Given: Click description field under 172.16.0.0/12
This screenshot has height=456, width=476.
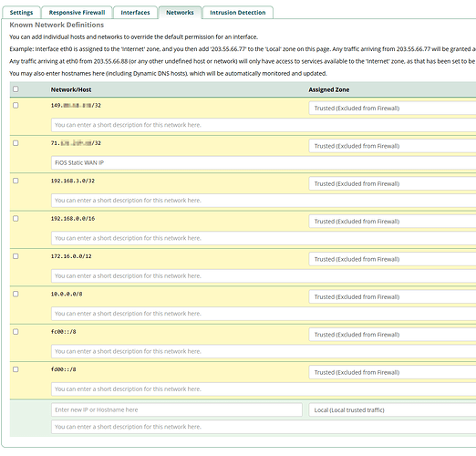Looking at the screenshot, I should coord(264,275).
